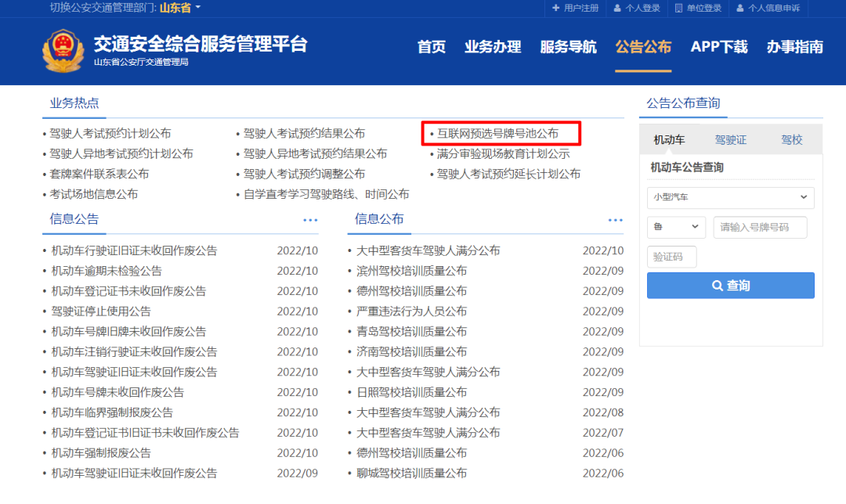This screenshot has width=846, height=504.
Task: Open more under 信息公告 via dots icon
Action: pos(310,220)
